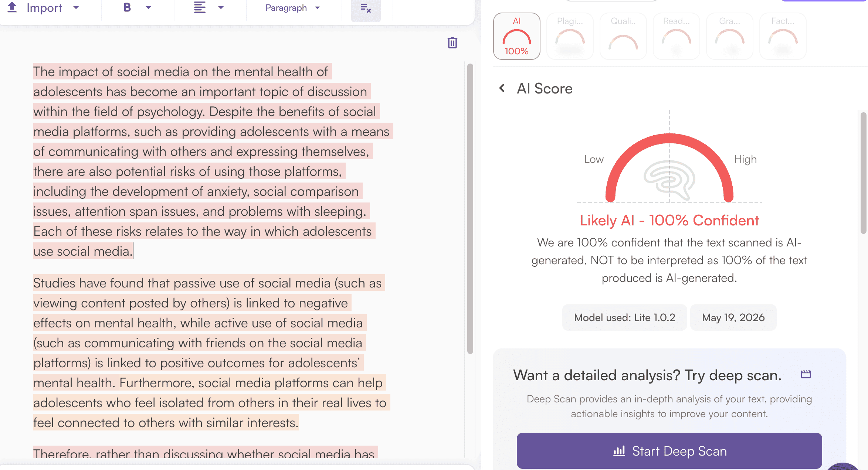
Task: Click the Start Deep Scan button
Action: tap(669, 451)
